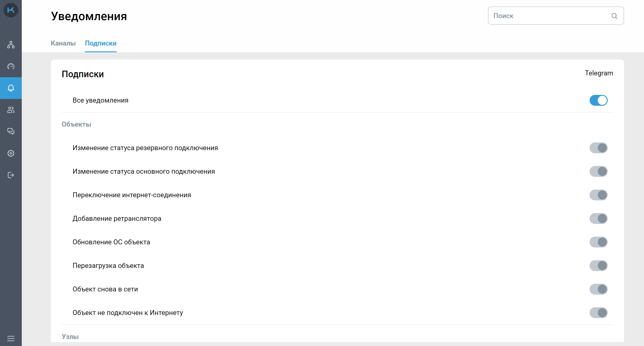
Task: Toggle 'Добавление ретранслятора' switch
Action: pos(598,219)
